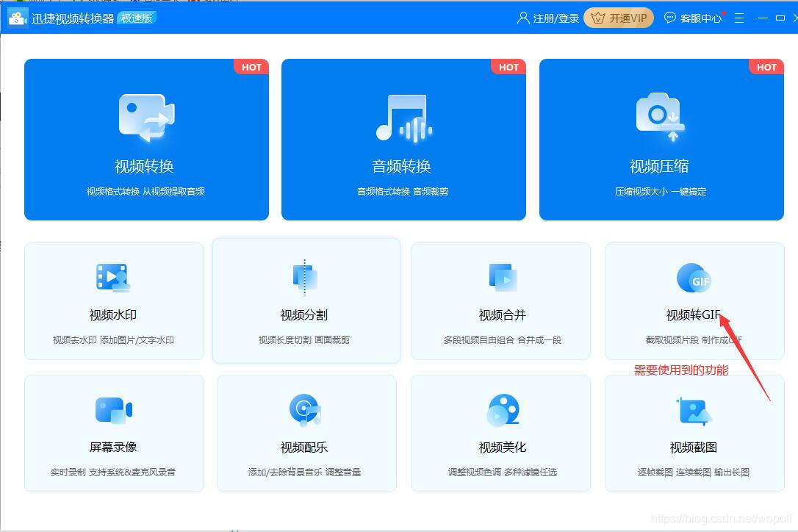Click the 音频转换 music note icon
The height and width of the screenshot is (532, 798).
click(403, 118)
